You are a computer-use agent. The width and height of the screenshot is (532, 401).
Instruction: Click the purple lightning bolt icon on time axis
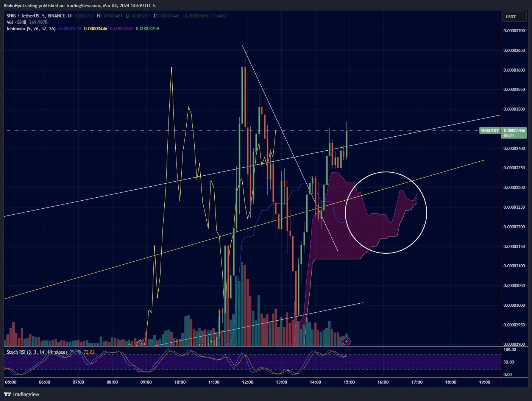[x=346, y=342]
